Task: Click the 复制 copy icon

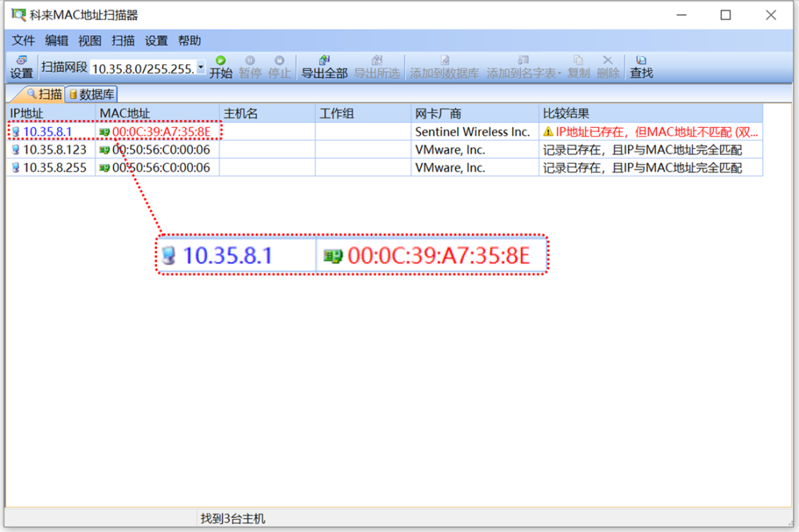Action: click(x=579, y=67)
